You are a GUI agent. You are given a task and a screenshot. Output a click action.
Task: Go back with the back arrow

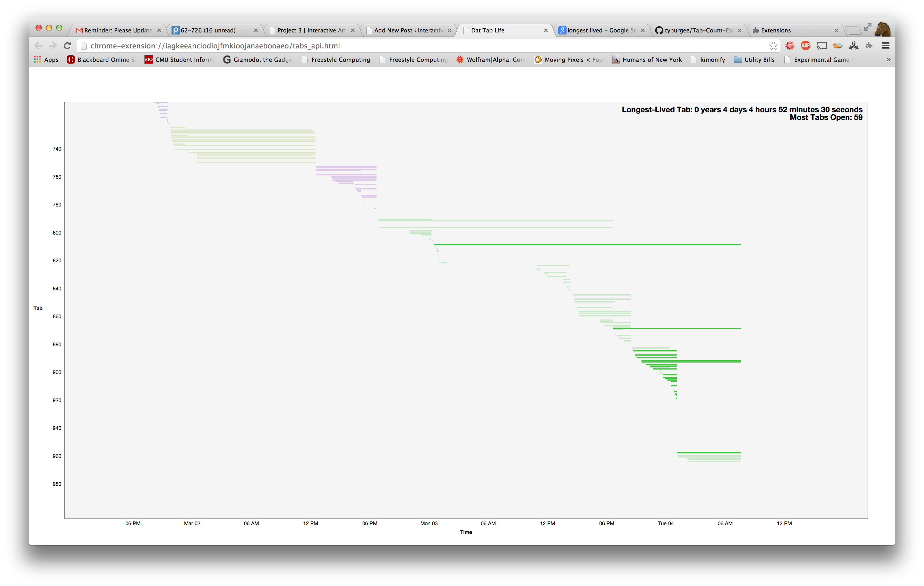click(38, 46)
